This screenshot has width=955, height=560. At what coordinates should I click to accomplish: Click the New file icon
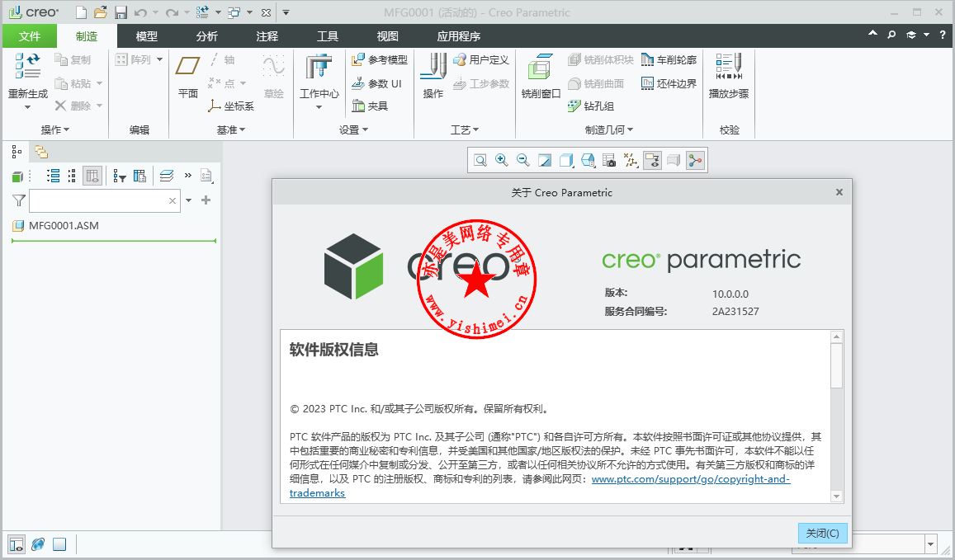pos(81,12)
